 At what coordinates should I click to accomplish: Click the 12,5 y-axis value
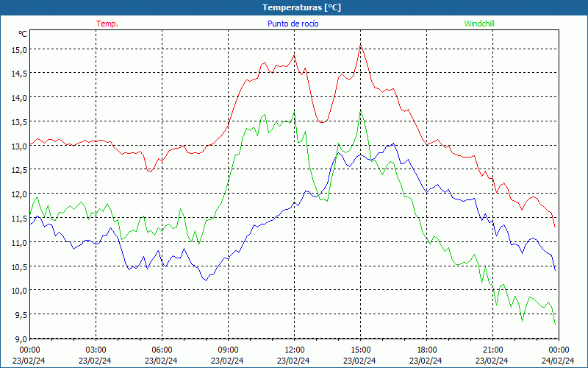pos(19,170)
